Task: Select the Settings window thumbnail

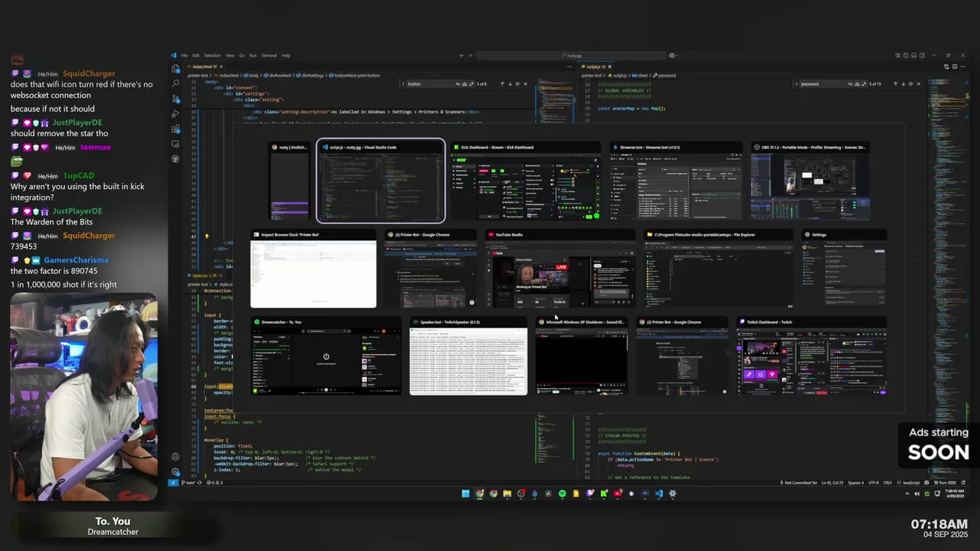Action: click(x=844, y=269)
